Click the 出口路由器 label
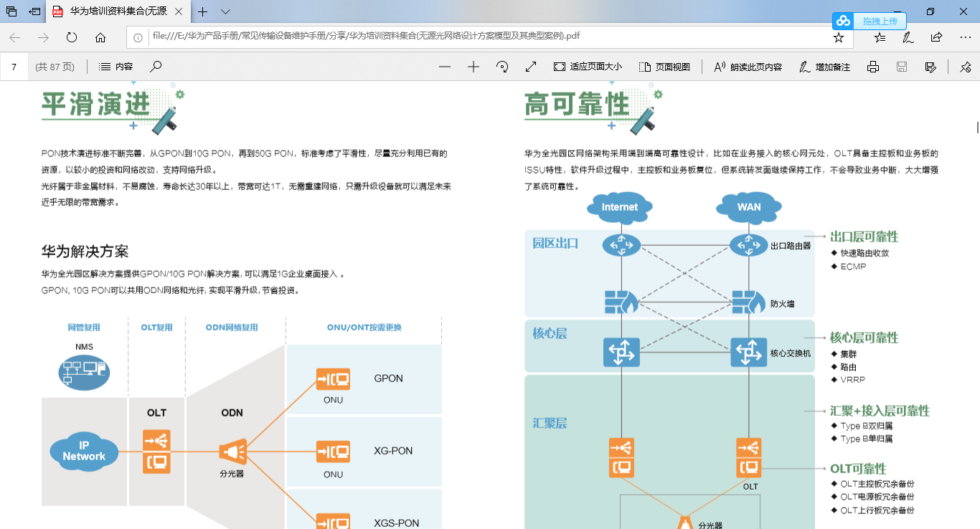This screenshot has width=980, height=529. click(x=791, y=246)
